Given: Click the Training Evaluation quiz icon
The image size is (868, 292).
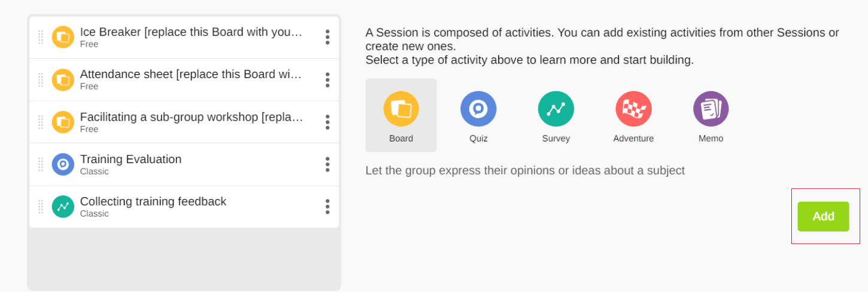Looking at the screenshot, I should [x=63, y=164].
